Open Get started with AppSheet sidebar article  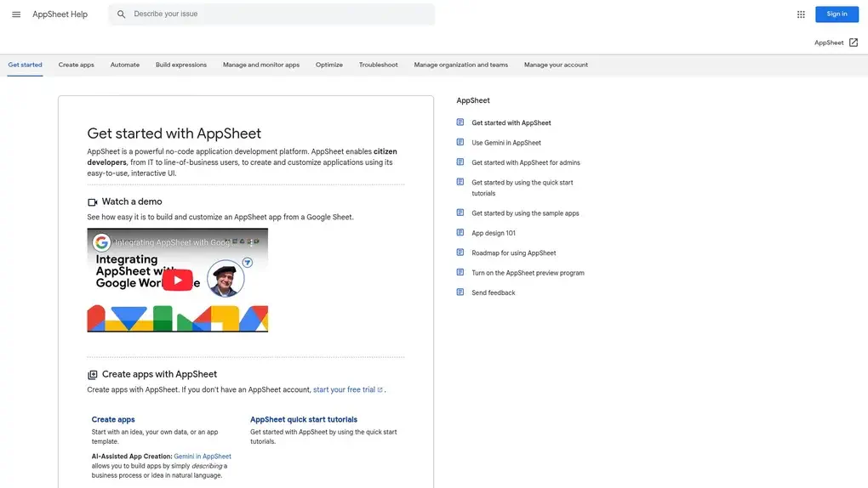click(511, 122)
